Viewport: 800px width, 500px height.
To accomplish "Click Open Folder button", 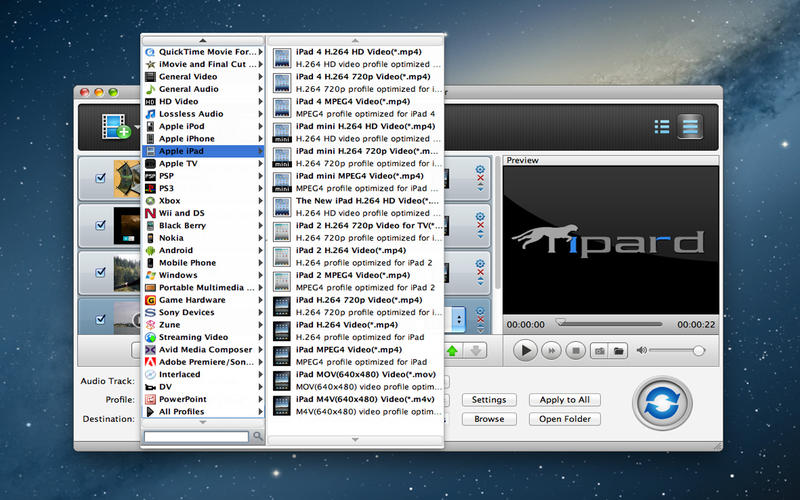I will coord(564,419).
